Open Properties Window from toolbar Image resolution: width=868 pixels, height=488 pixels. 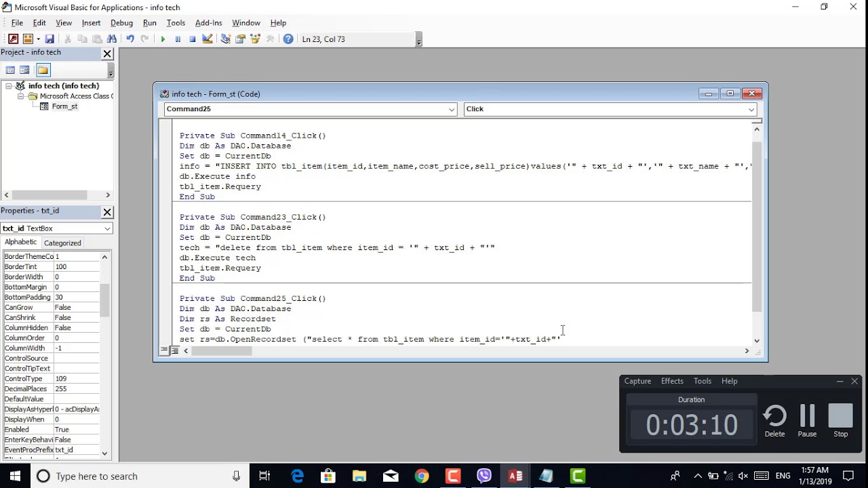241,39
